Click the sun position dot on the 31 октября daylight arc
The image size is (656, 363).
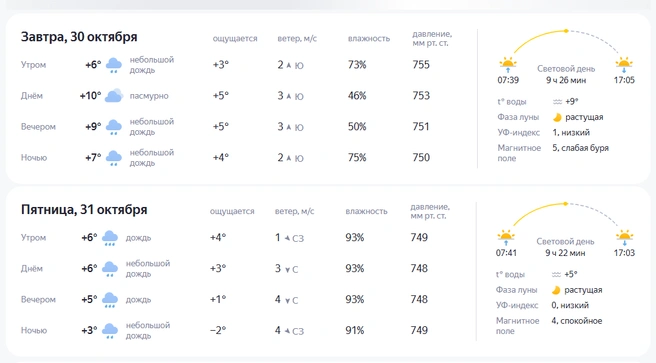point(565,204)
